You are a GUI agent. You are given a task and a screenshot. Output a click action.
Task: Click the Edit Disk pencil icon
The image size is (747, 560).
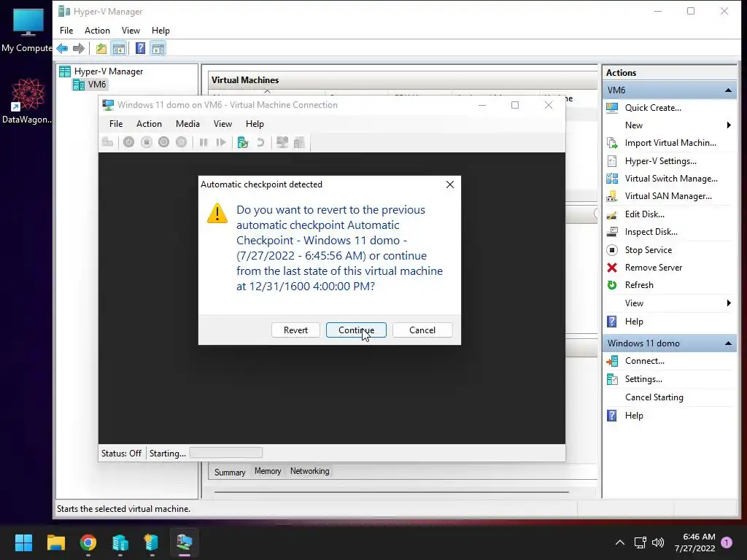612,214
